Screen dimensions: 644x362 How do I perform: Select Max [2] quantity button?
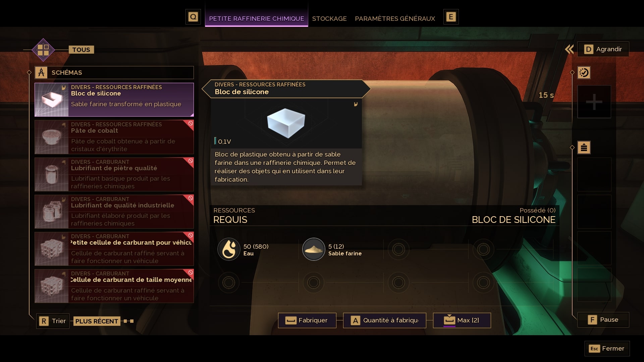tap(462, 320)
